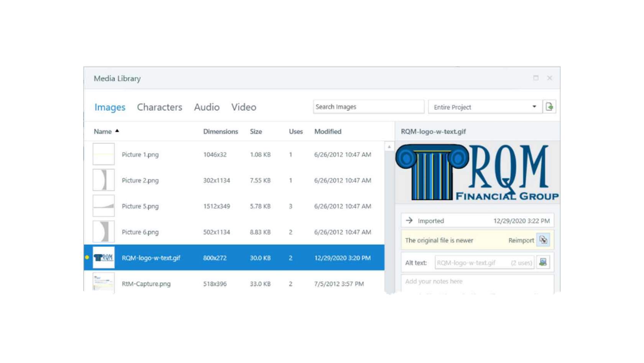Click the 12/29/2020 3:22 PM imported date
Viewport: 644px width, 363px height.
coord(521,221)
